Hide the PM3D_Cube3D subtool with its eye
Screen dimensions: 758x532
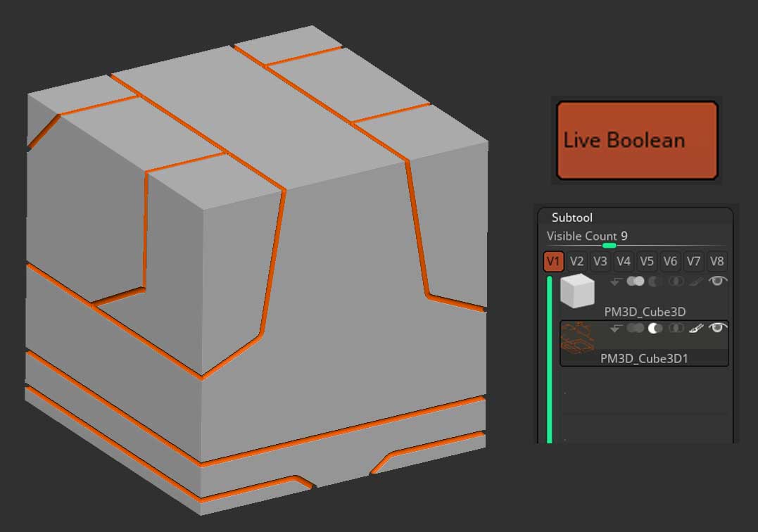tap(717, 281)
